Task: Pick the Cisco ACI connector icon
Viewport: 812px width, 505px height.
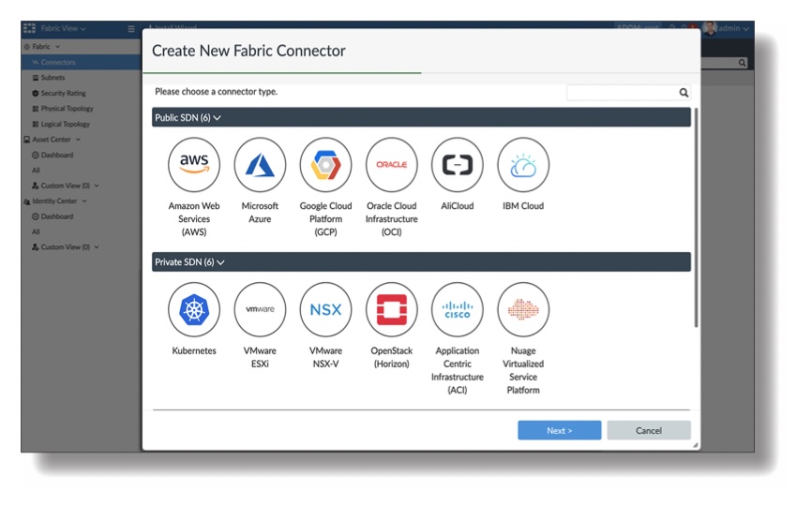Action: (458, 309)
